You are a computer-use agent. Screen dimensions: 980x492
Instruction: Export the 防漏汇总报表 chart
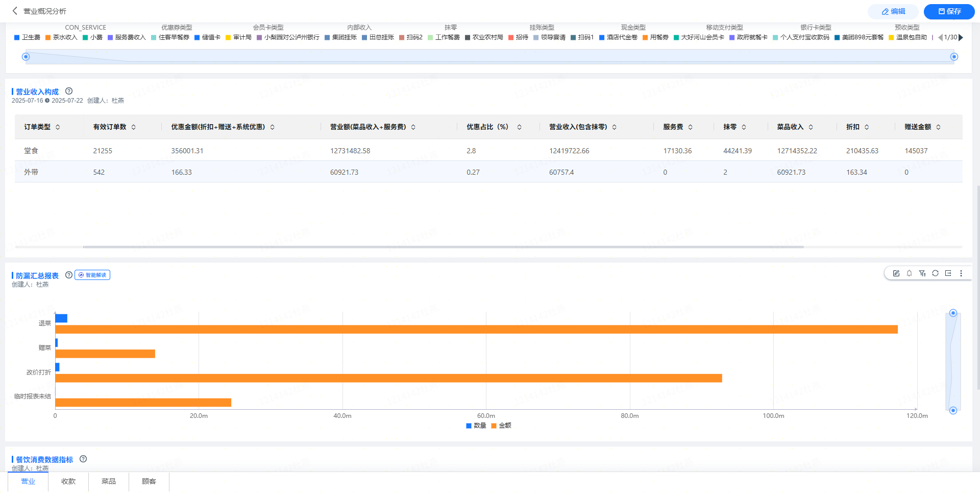coord(948,273)
